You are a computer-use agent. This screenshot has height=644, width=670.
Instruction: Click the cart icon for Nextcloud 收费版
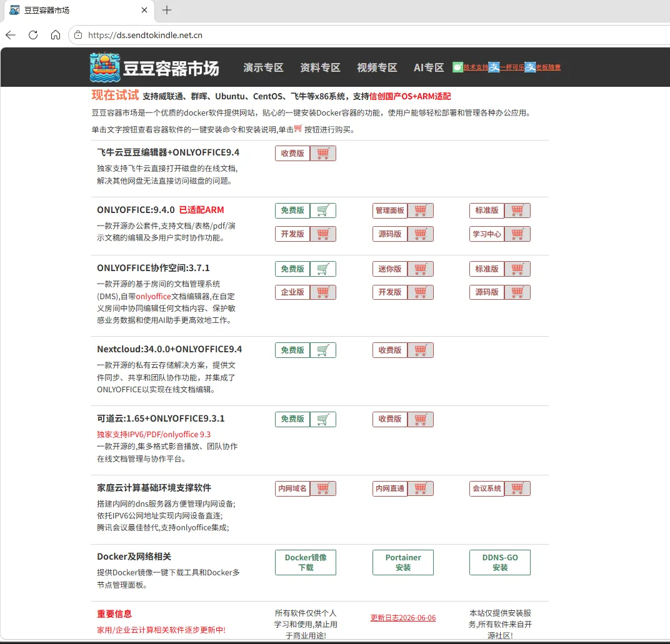coord(421,350)
